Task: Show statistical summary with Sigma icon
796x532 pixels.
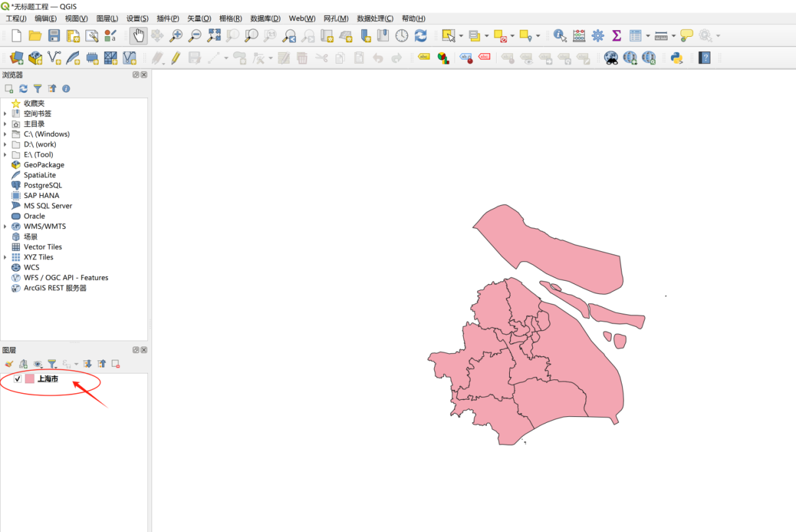Action: coord(616,36)
